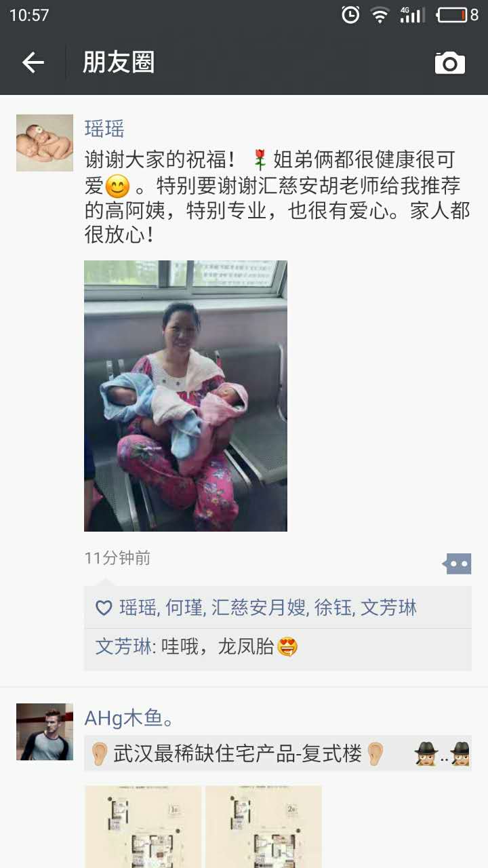Tap commenter name 文芳琳 in comment
The image size is (488, 868).
(x=123, y=646)
